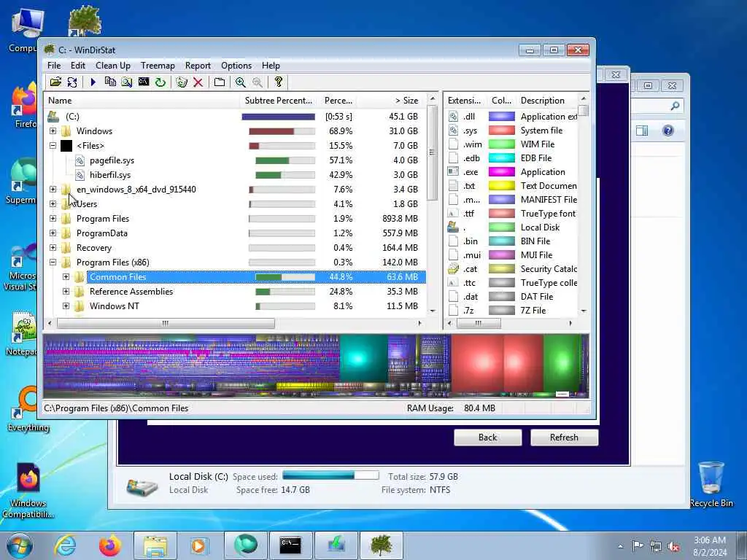Screen dimensions: 747x560
Task: Click the Name column header
Action: pos(142,101)
